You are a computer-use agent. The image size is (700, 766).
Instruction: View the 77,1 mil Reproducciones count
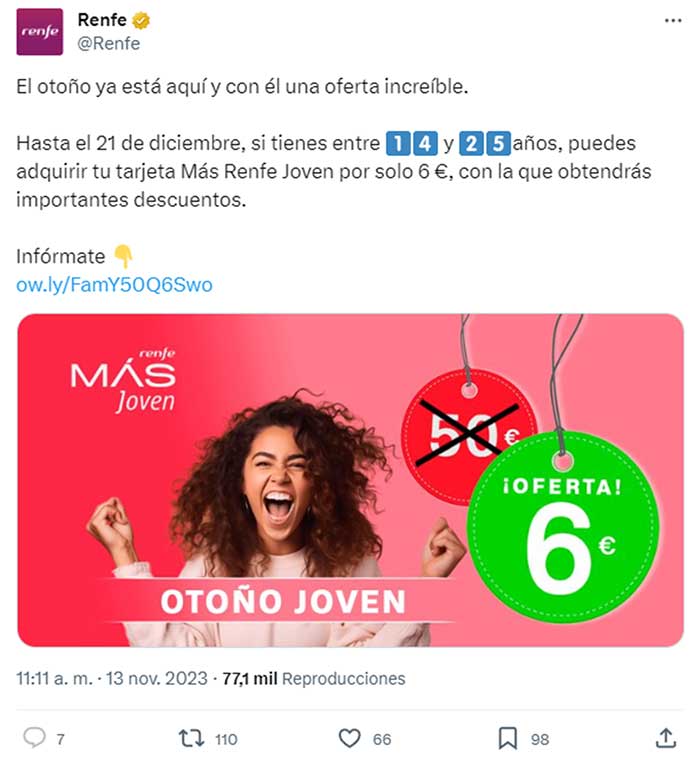(314, 679)
